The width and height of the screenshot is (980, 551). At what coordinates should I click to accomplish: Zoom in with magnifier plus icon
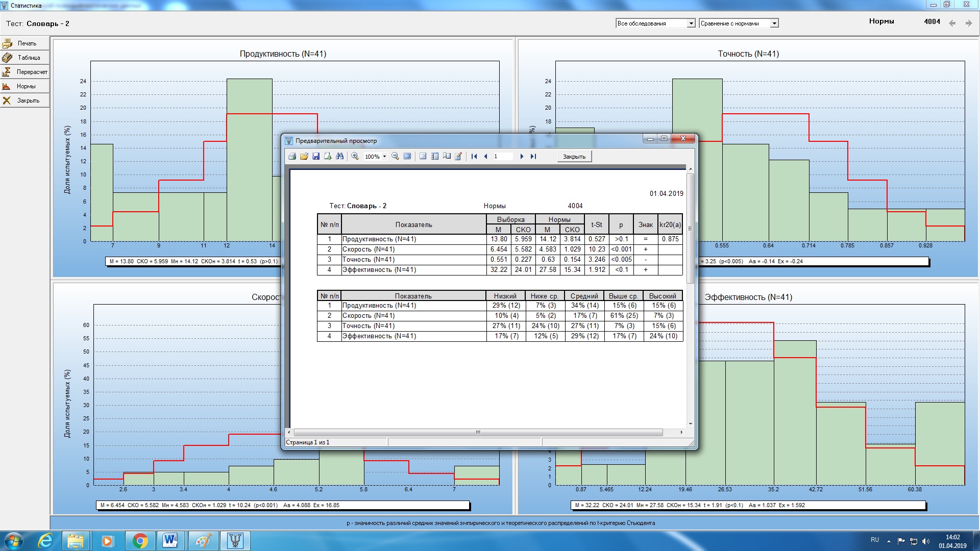(x=355, y=157)
